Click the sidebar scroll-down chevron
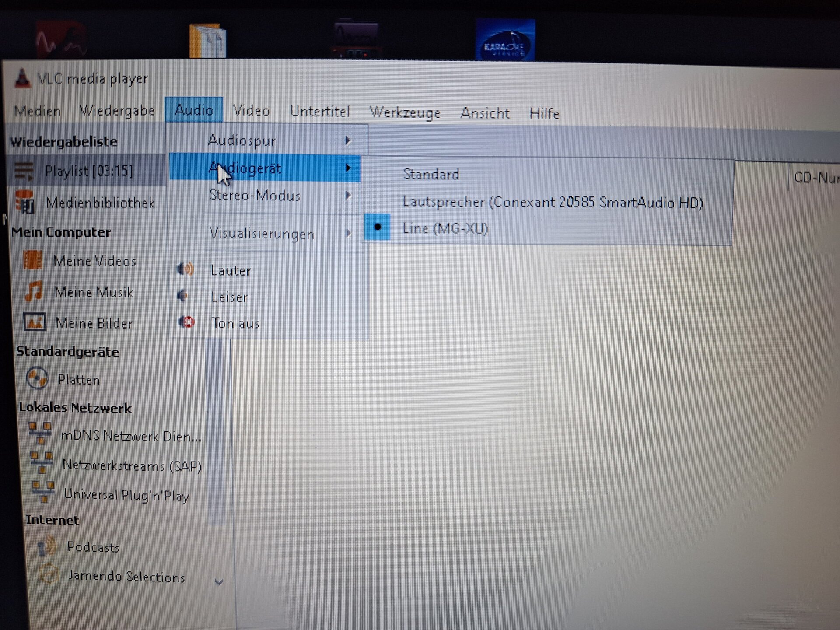The image size is (840, 630). pos(219,582)
